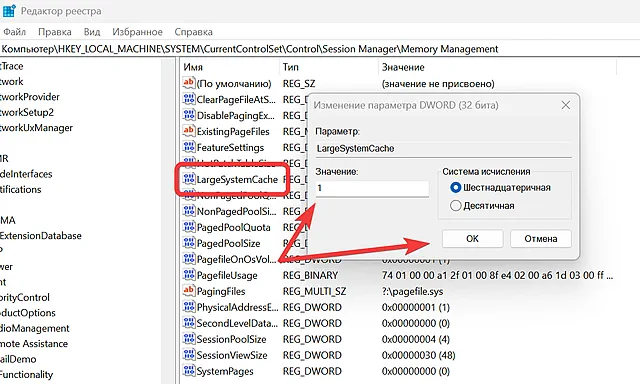
Task: Select the ailDemo tree key
Action: point(18,359)
